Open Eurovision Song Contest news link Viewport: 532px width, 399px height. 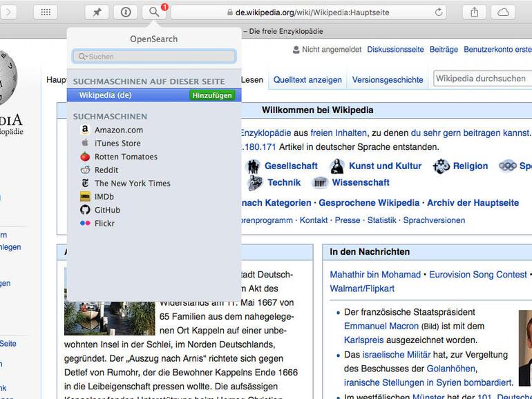tap(478, 275)
